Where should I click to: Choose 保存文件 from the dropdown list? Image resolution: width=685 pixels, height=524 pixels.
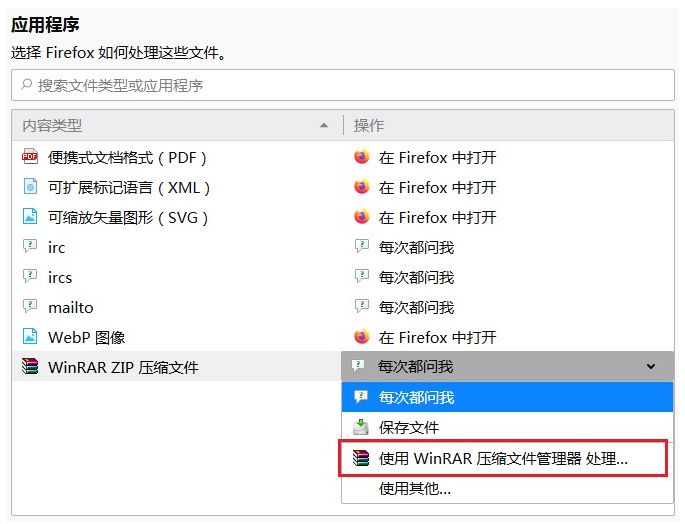[409, 427]
